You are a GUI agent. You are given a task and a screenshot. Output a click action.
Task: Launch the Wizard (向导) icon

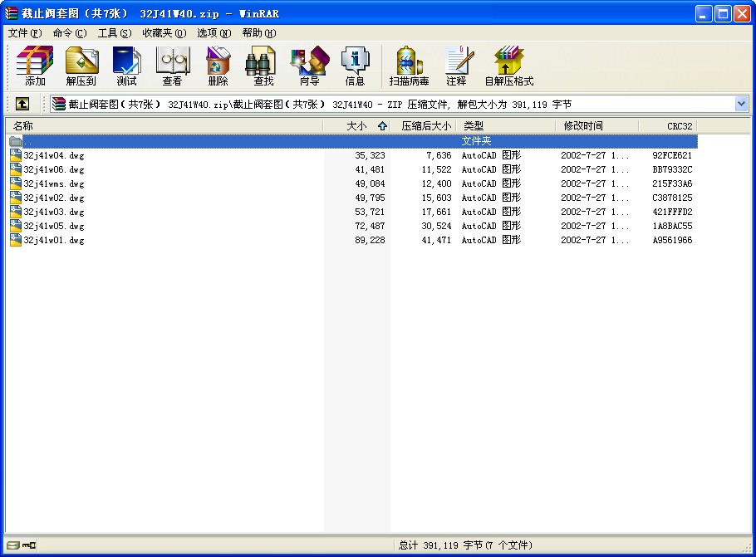click(x=309, y=66)
